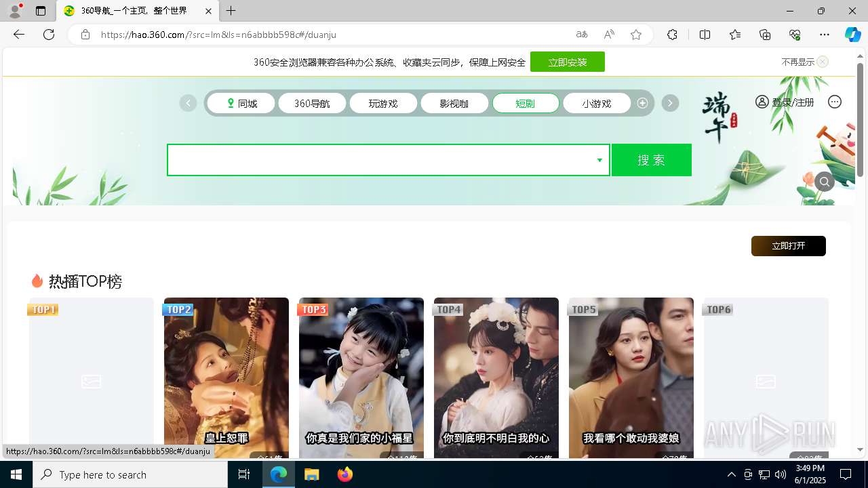Open Copilot sidebar icon
Viewport: 868px width, 488px height.
tap(852, 35)
